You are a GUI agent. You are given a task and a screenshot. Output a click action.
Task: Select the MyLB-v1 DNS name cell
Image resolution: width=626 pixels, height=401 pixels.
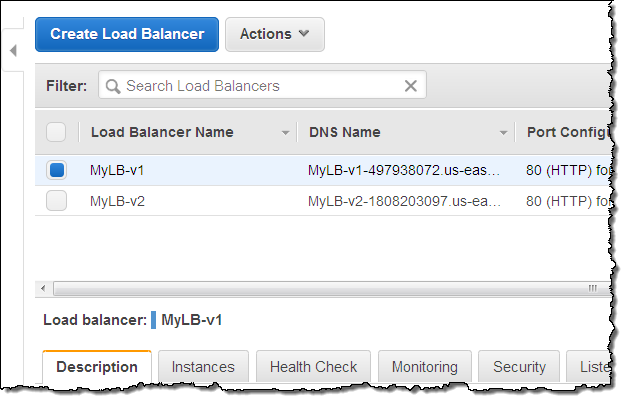[403, 170]
